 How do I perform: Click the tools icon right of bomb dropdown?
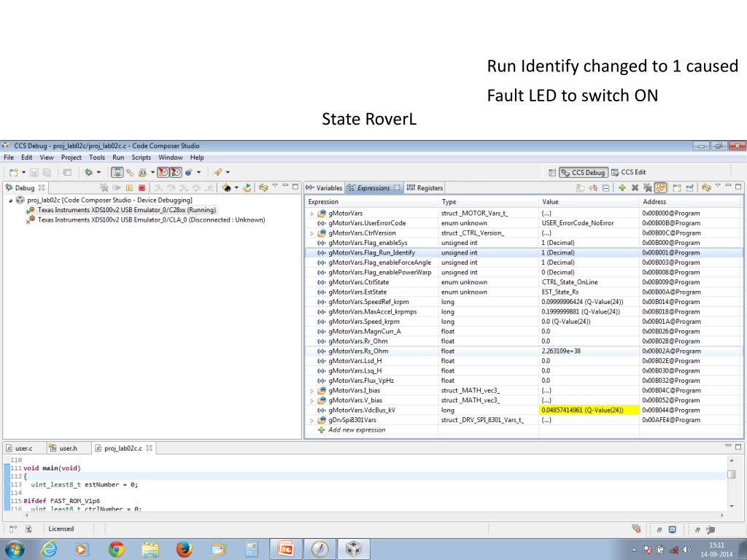(x=217, y=172)
